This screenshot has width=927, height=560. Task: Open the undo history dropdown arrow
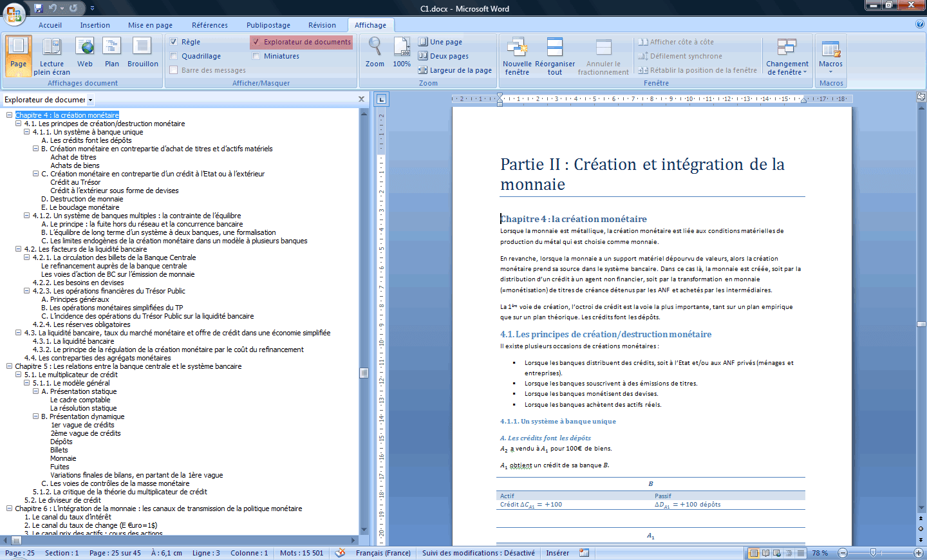(x=62, y=8)
